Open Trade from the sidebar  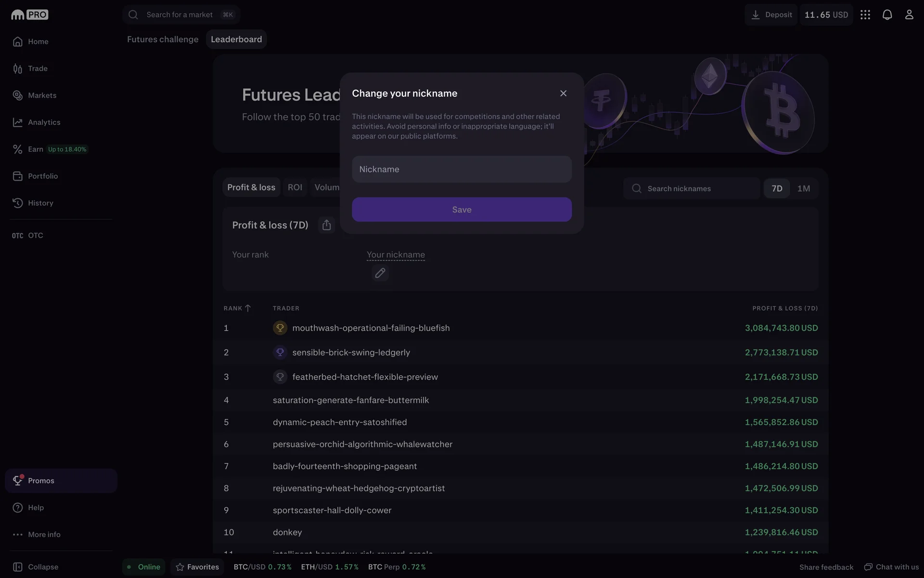[38, 68]
